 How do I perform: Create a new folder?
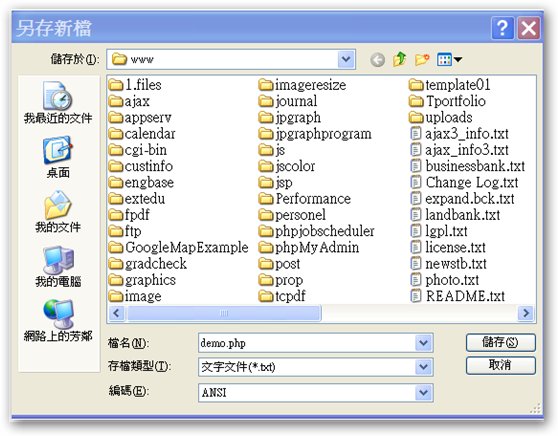tap(422, 59)
